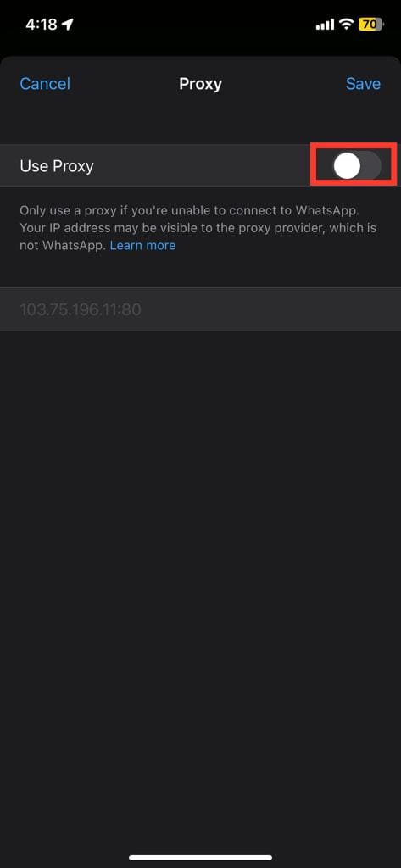Enable the Use Proxy switch
The height and width of the screenshot is (868, 401).
coord(357,166)
